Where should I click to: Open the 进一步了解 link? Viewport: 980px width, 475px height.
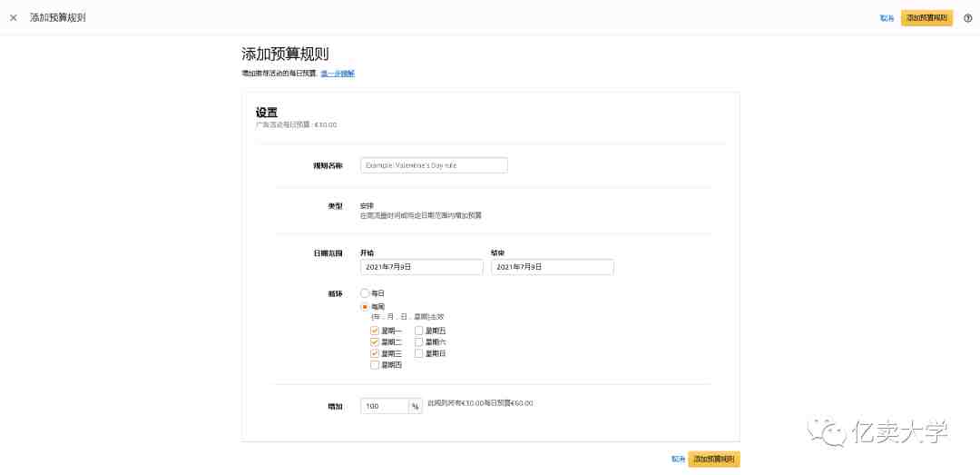pos(338,74)
